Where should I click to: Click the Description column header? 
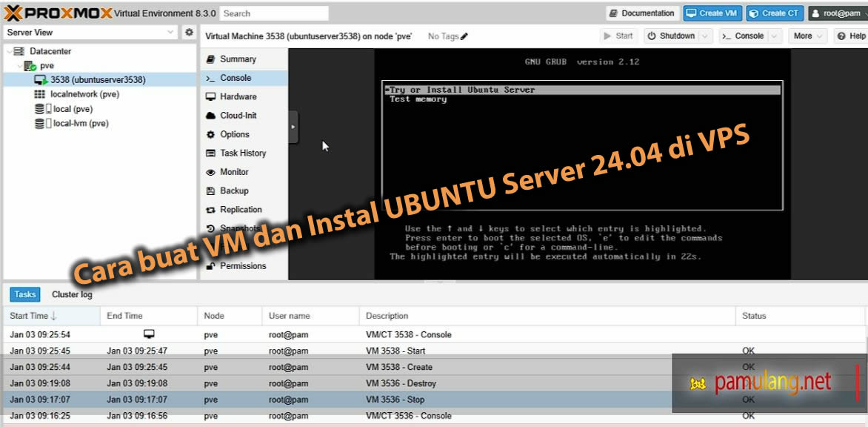547,316
